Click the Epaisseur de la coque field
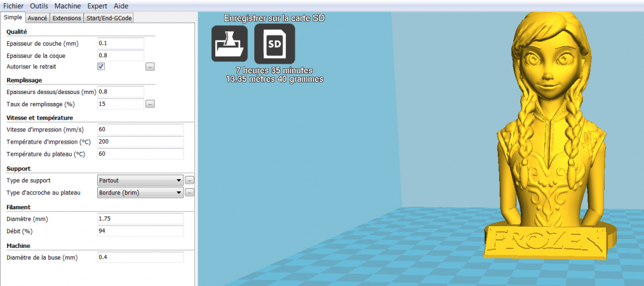Image resolution: width=644 pixels, height=286 pixels. [x=121, y=55]
